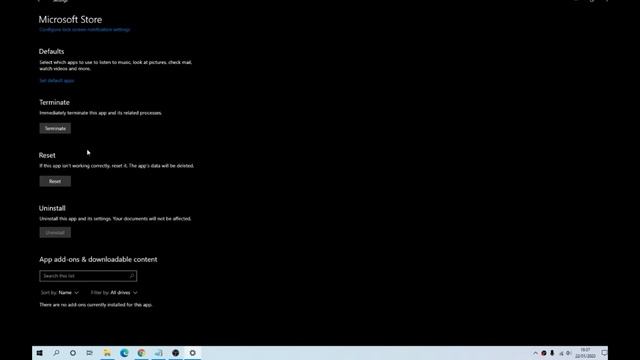The width and height of the screenshot is (640, 360).
Task: Open the Settings gear taskbar icon
Action: click(x=193, y=353)
